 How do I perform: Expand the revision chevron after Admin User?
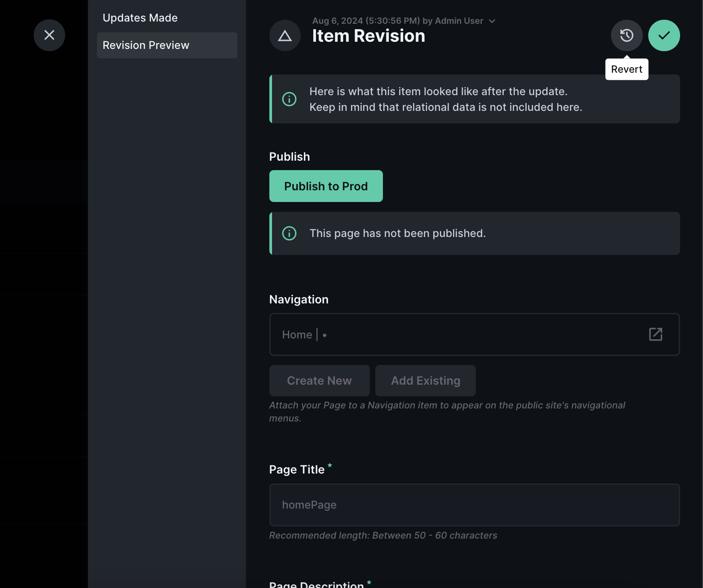tap(492, 21)
